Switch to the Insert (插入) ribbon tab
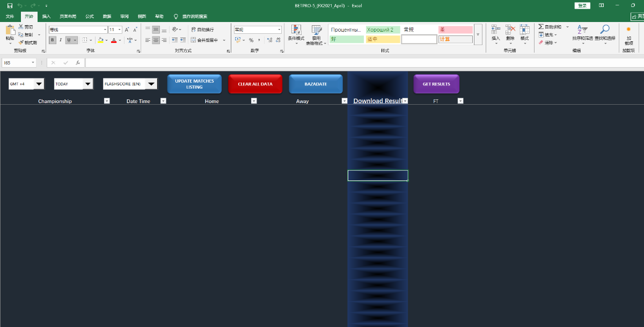The width and height of the screenshot is (644, 327). point(47,17)
